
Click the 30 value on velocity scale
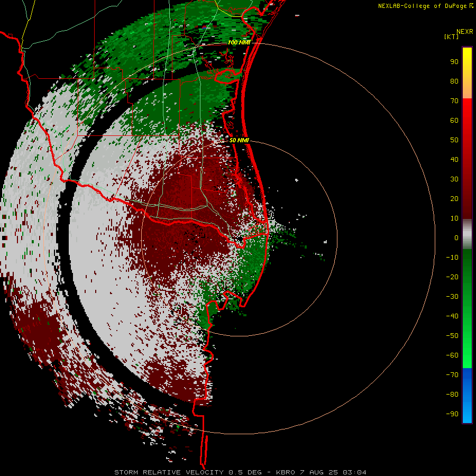[454, 179]
